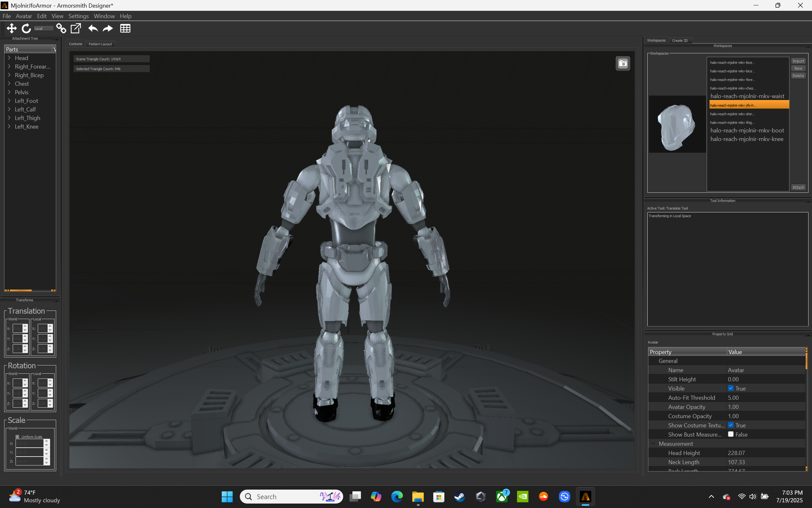The height and width of the screenshot is (508, 812).
Task: Open the weather widget
Action: click(x=34, y=497)
